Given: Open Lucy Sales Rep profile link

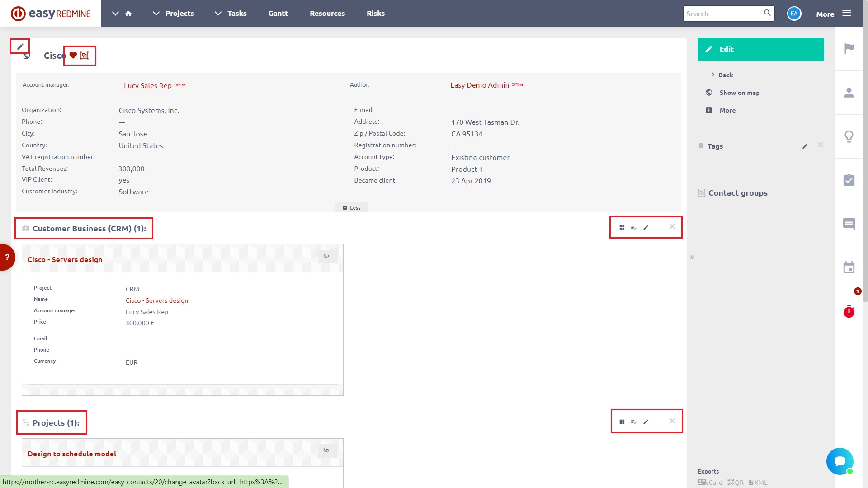Looking at the screenshot, I should 147,85.
